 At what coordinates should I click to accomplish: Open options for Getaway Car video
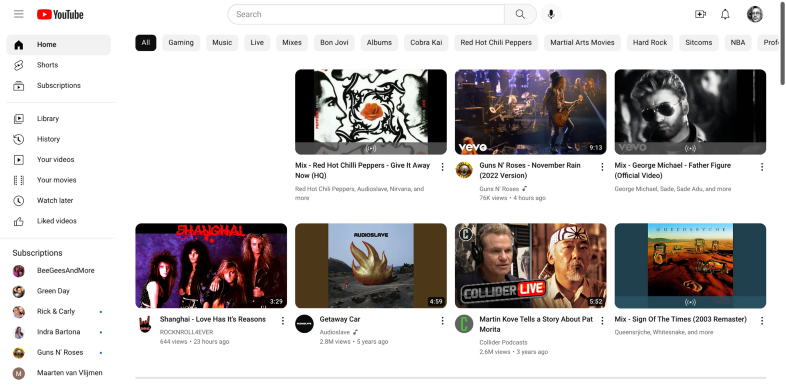click(442, 321)
